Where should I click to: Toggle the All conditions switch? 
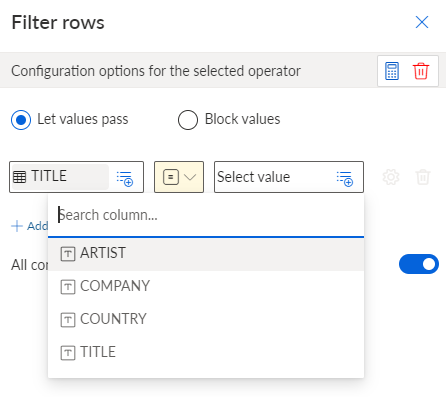pyautogui.click(x=419, y=264)
